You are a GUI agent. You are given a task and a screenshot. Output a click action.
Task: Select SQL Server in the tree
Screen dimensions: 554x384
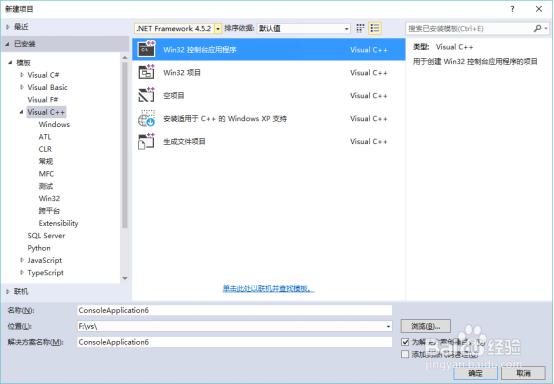tap(46, 236)
